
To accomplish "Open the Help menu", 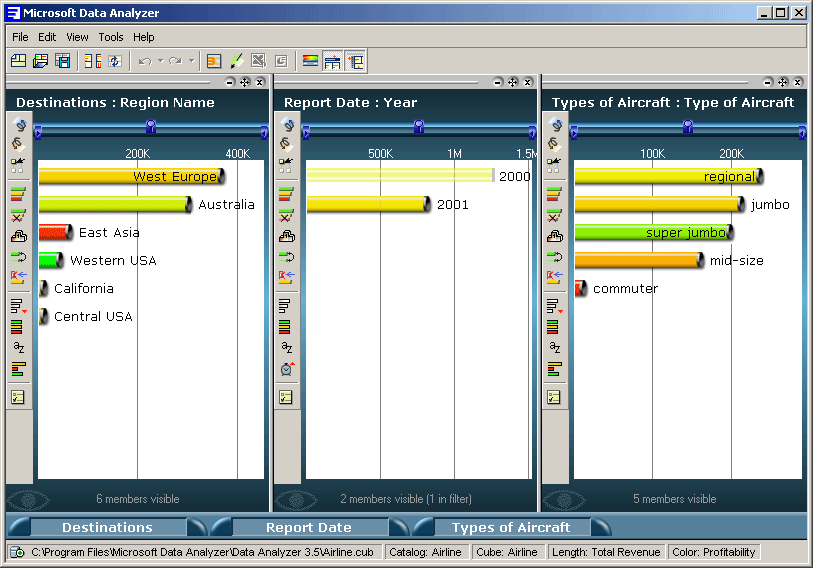I will tap(144, 37).
